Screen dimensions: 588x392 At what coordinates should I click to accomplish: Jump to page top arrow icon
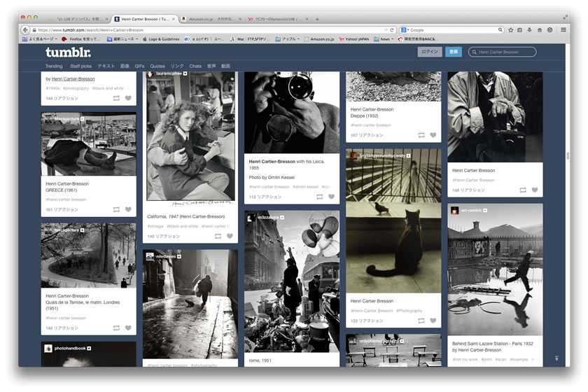(x=557, y=358)
